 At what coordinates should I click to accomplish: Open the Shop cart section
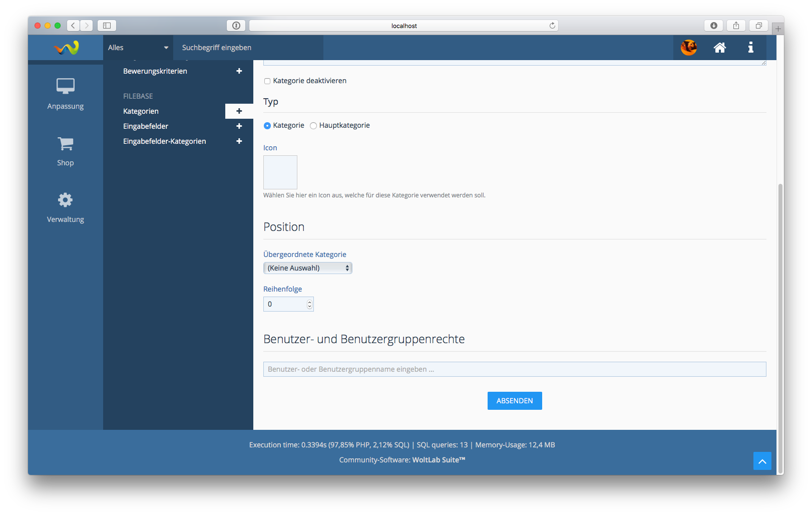66,151
